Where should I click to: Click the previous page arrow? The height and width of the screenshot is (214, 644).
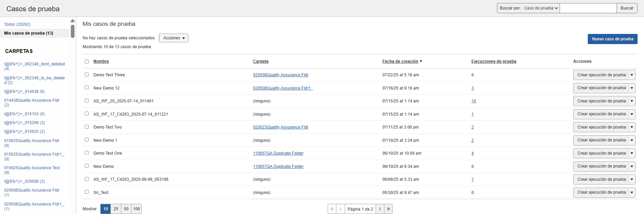[340, 209]
